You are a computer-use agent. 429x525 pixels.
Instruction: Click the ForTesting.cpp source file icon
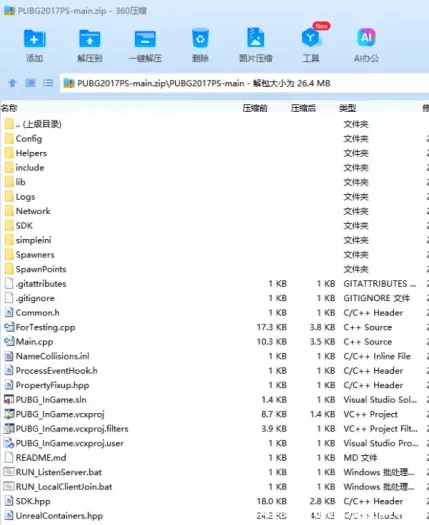pyautogui.click(x=9, y=327)
